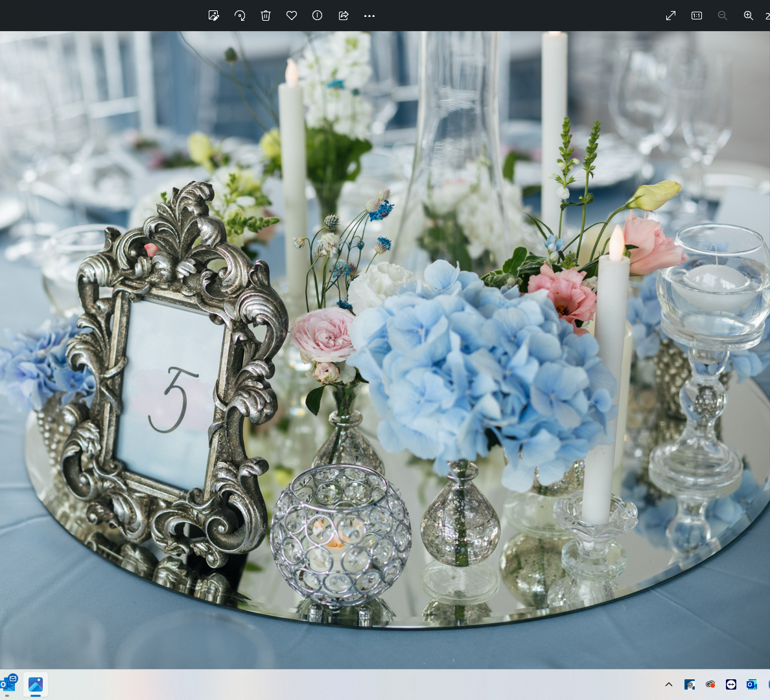770x700 pixels.
Task: Open the Outlook system tray icon
Action: pyautogui.click(x=751, y=684)
